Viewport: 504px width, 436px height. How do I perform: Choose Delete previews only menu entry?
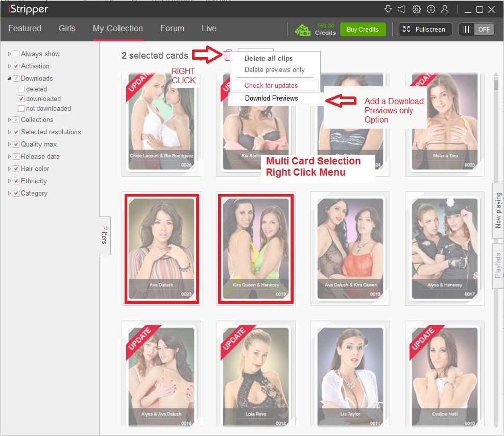(x=275, y=70)
